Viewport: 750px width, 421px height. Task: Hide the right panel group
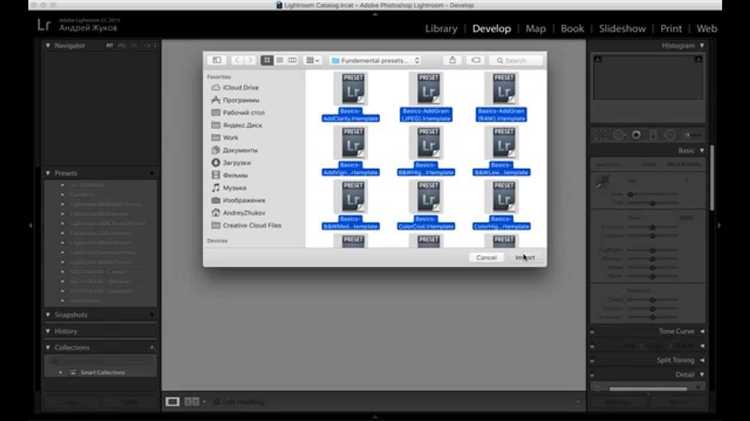coord(718,225)
